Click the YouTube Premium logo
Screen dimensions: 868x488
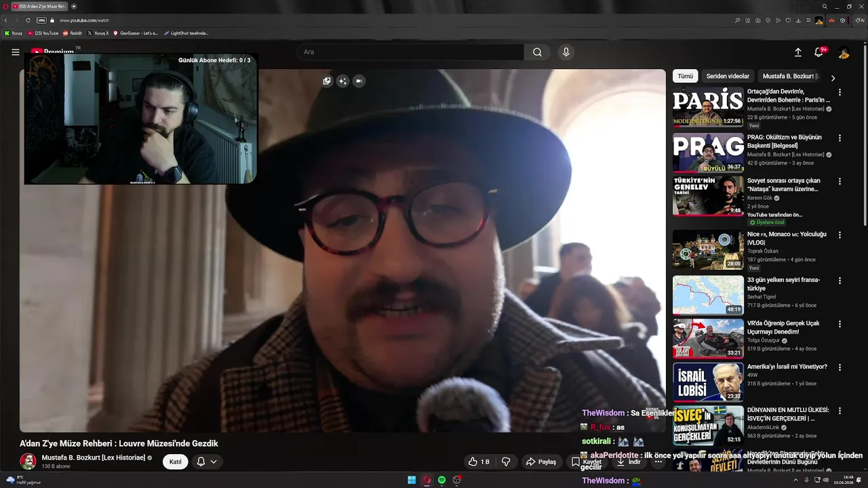click(53, 52)
